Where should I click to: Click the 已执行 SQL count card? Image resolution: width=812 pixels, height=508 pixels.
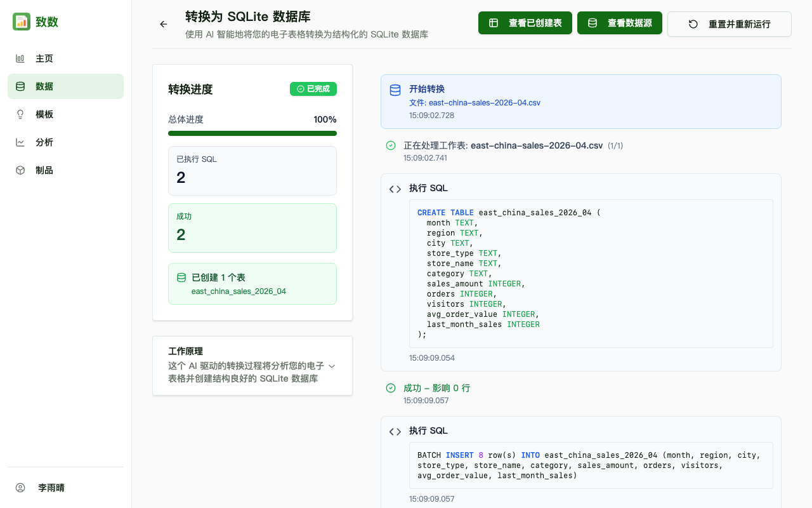point(252,171)
